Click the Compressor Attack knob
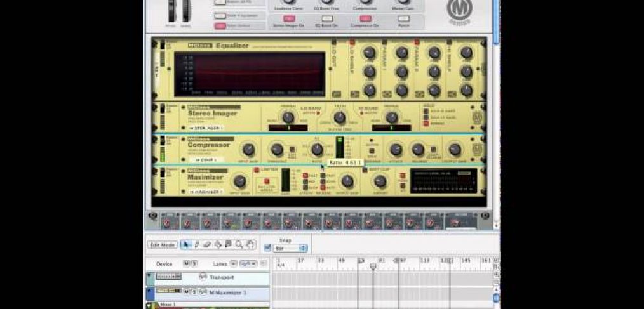 (x=396, y=149)
